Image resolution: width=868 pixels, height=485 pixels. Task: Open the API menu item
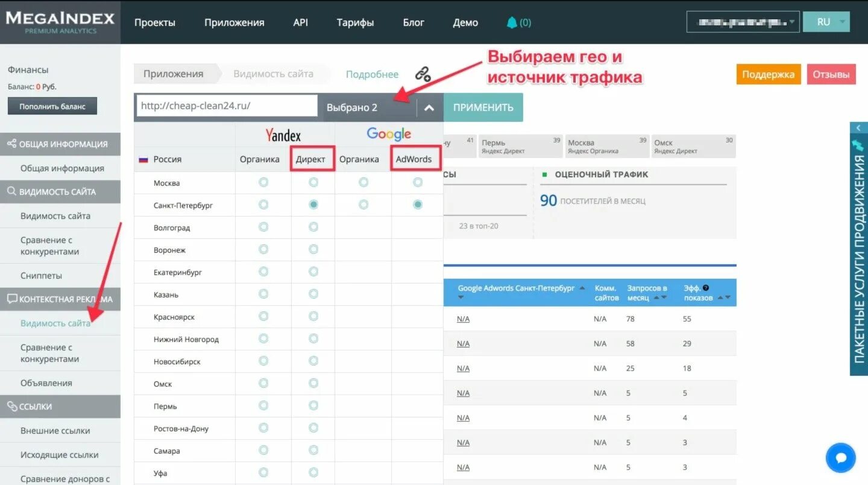click(301, 22)
